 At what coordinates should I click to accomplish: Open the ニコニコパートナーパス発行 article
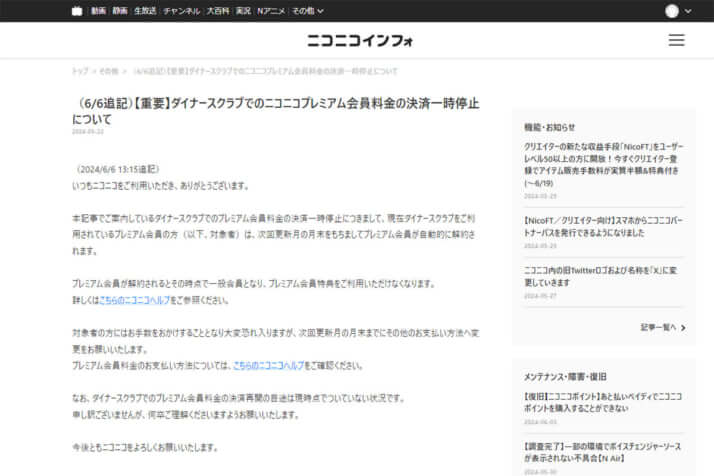pos(603,226)
